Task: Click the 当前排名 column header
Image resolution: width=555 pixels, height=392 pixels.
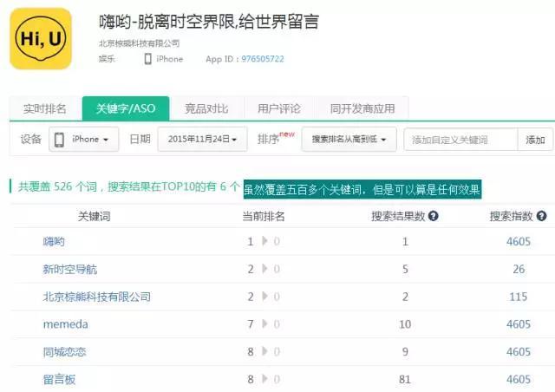Action: pyautogui.click(x=264, y=216)
